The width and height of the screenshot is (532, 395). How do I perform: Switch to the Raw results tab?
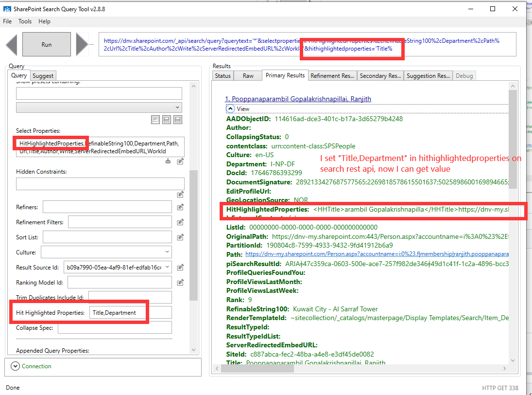click(x=248, y=75)
